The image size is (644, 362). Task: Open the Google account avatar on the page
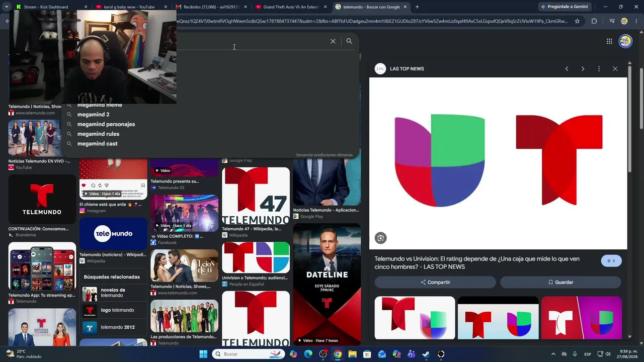pyautogui.click(x=625, y=41)
